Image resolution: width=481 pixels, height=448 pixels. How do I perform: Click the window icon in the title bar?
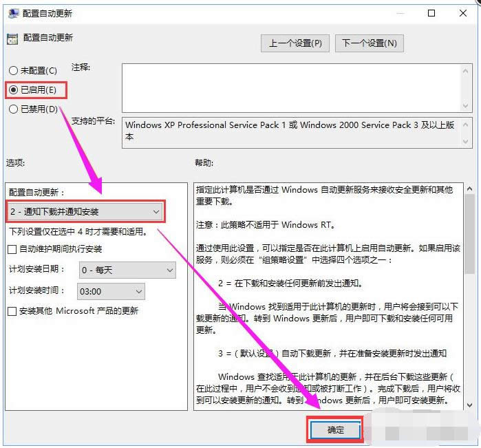click(11, 13)
